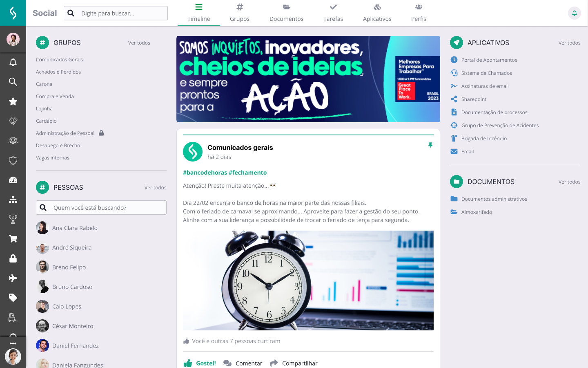Click the Quem você está buscando search field
This screenshot has height=368, width=588.
(x=101, y=207)
